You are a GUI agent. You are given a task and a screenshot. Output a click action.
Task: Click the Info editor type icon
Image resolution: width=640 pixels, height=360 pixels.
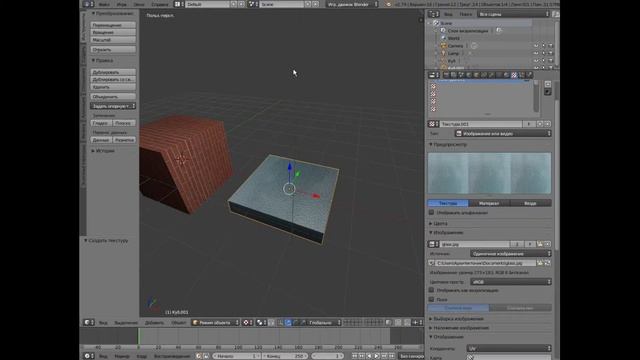coord(89,4)
